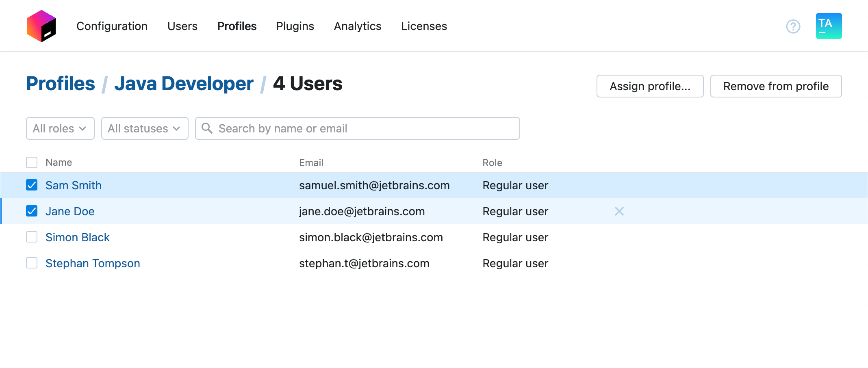This screenshot has width=868, height=368.
Task: Click the search by name or email field
Action: [358, 128]
